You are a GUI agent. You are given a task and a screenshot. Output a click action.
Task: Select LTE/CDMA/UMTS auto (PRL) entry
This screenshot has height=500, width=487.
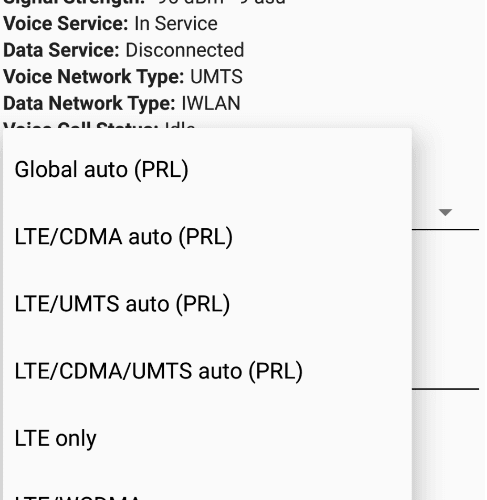click(x=207, y=371)
